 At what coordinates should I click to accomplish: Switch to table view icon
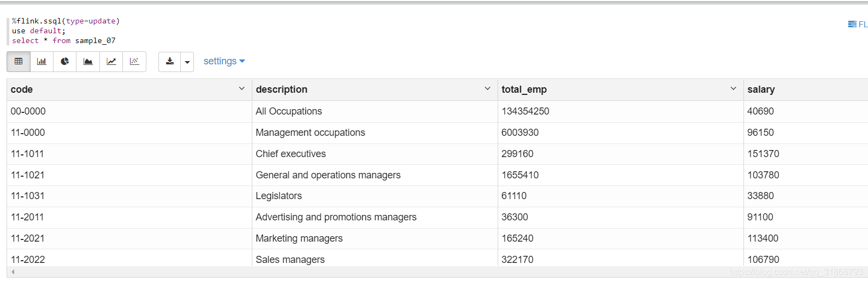point(19,62)
